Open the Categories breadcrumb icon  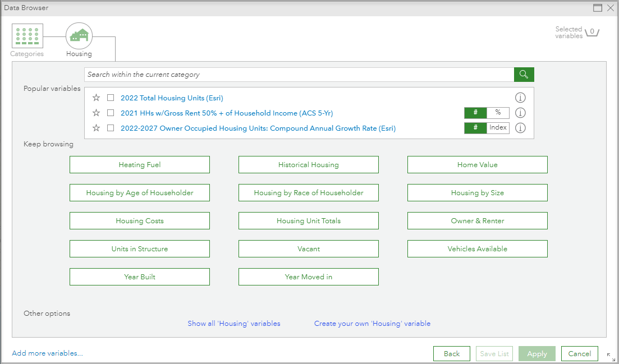27,35
